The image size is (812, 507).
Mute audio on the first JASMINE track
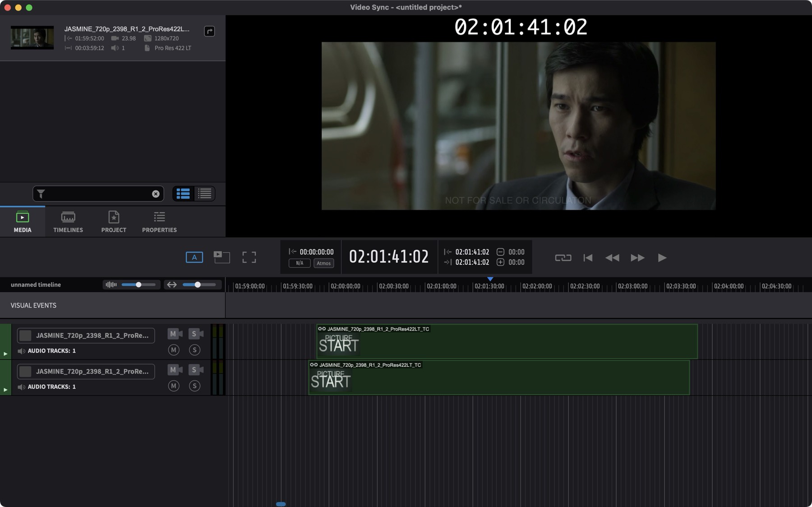pyautogui.click(x=174, y=350)
